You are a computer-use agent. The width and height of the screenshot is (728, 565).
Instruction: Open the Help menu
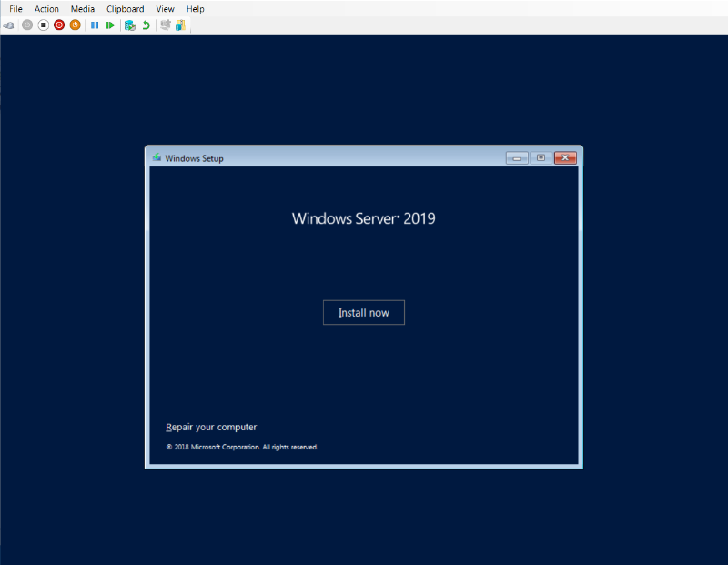click(x=195, y=9)
